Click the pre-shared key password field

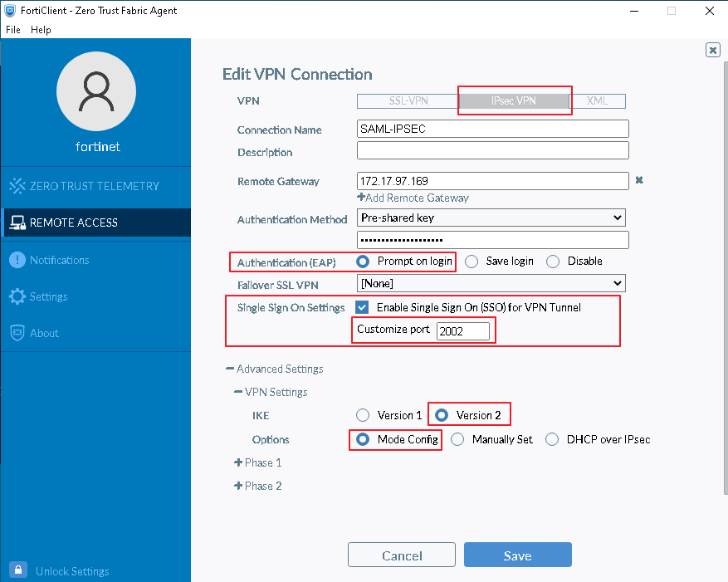(x=492, y=240)
